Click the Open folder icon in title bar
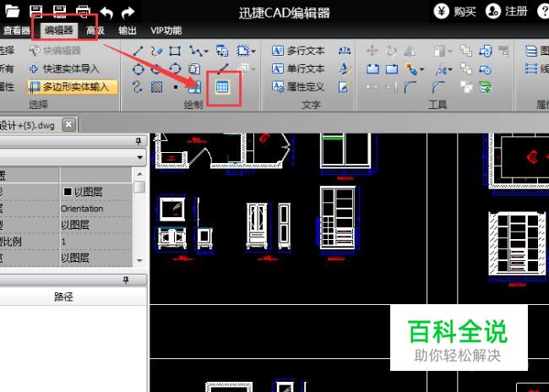Screen dimensions: 549x392 12,11
